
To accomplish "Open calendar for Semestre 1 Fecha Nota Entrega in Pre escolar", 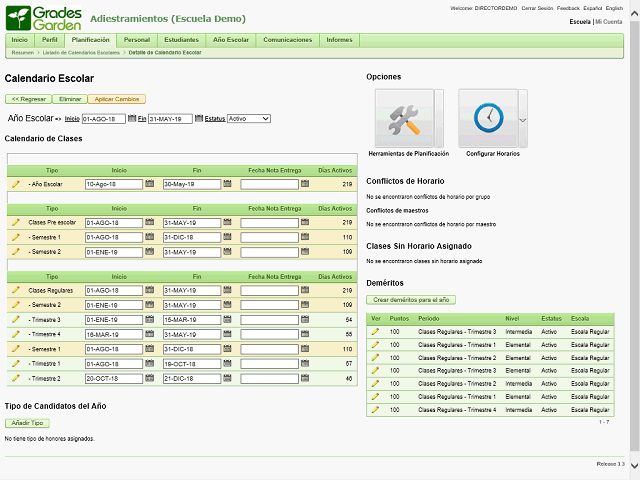I will (305, 237).
